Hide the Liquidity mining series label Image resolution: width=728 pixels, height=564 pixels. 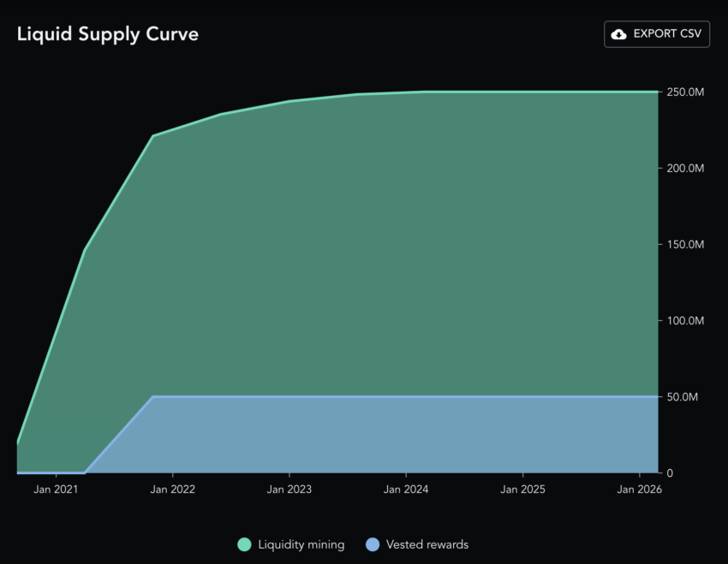(x=301, y=544)
